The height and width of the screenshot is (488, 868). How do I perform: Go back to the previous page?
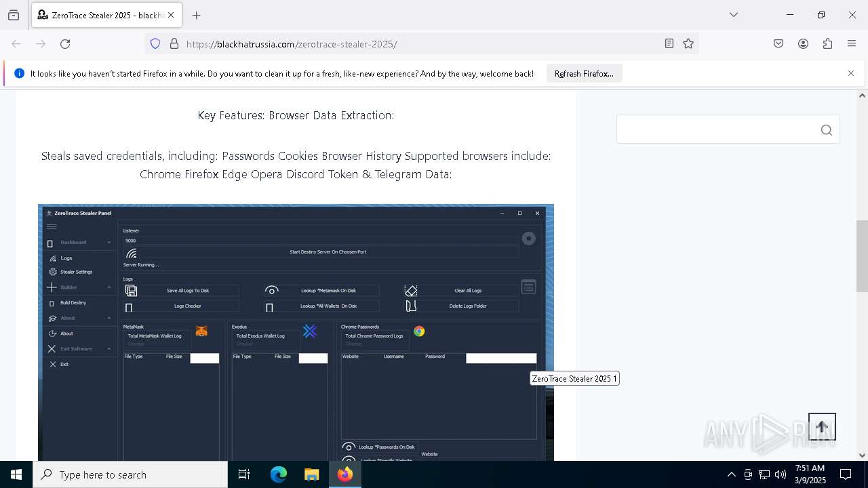pyautogui.click(x=16, y=44)
